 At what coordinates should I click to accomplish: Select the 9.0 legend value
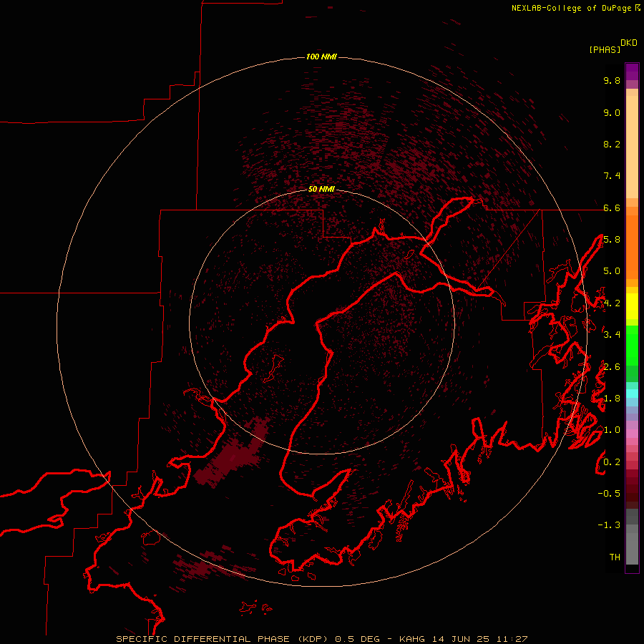(612, 112)
